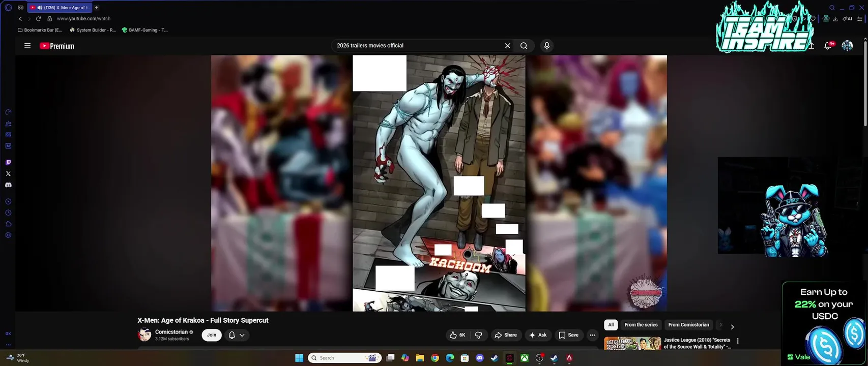Open the Justice League (2018) video thumbnail
This screenshot has width=868, height=366.
point(632,344)
